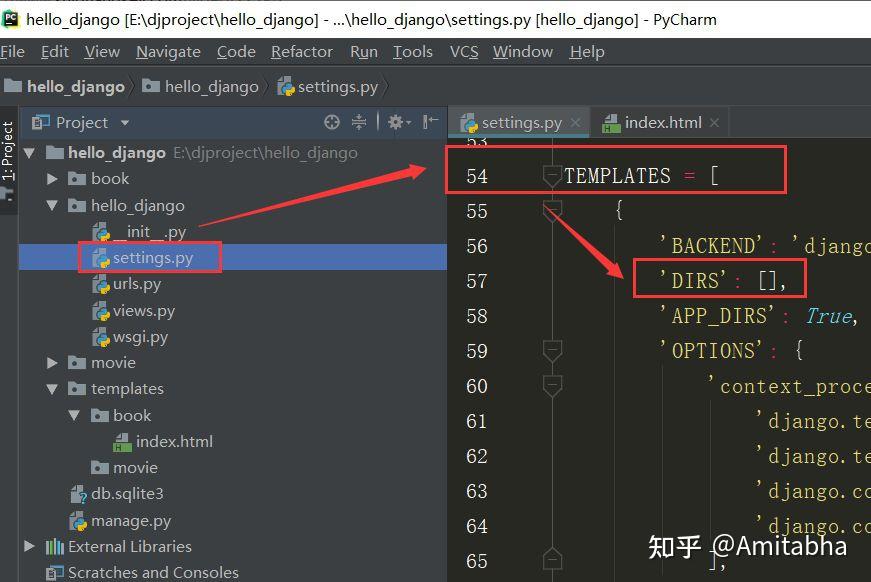
Task: Click the PyCharm icon in title bar
Action: [x=11, y=19]
